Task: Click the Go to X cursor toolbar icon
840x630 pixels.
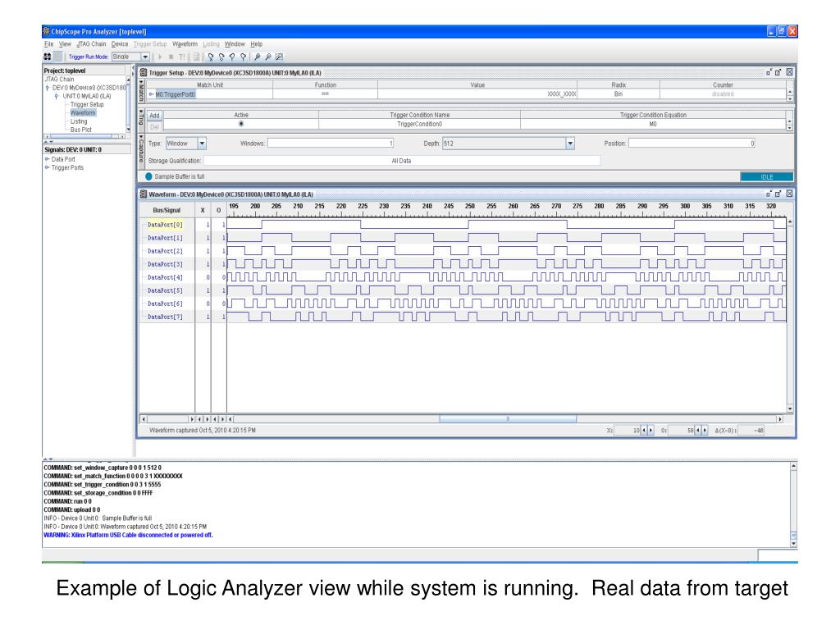Action: coord(211,57)
